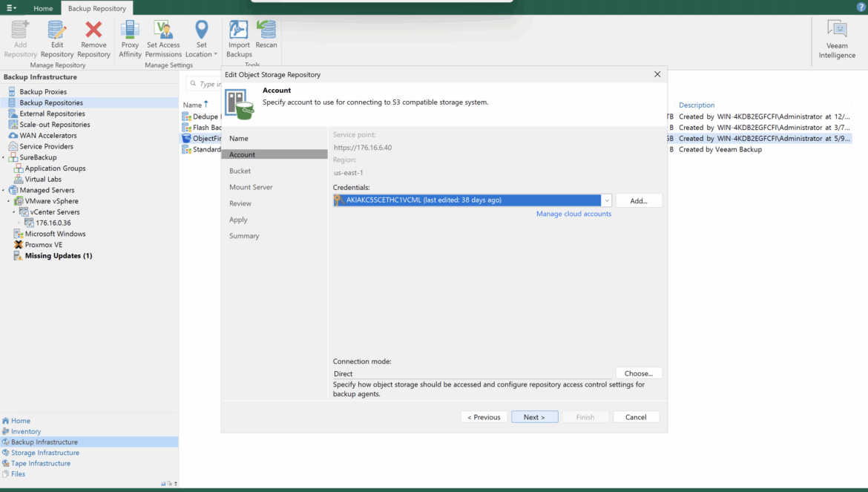Open the Storage Infrastructure navigation pane
Viewport: 868px width, 492px height.
45,453
